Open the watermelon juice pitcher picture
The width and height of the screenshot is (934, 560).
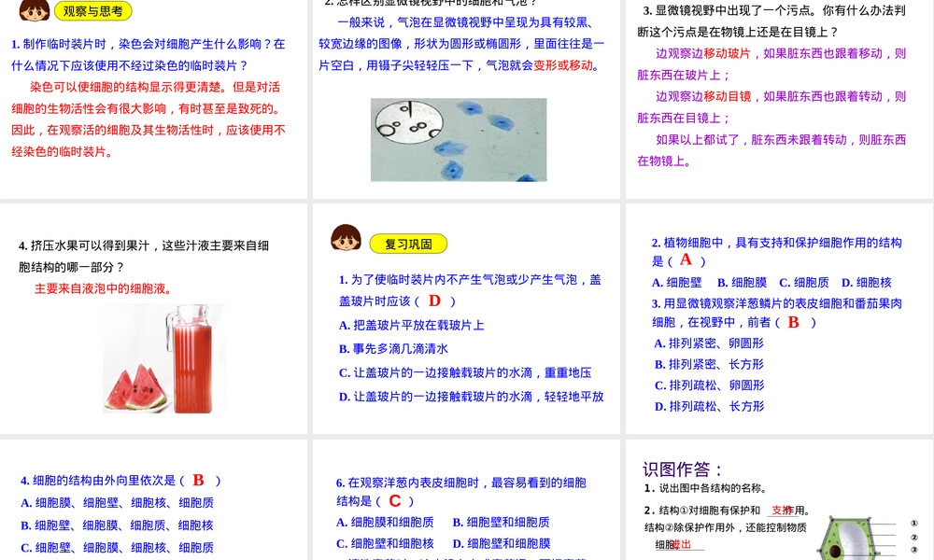coord(164,358)
